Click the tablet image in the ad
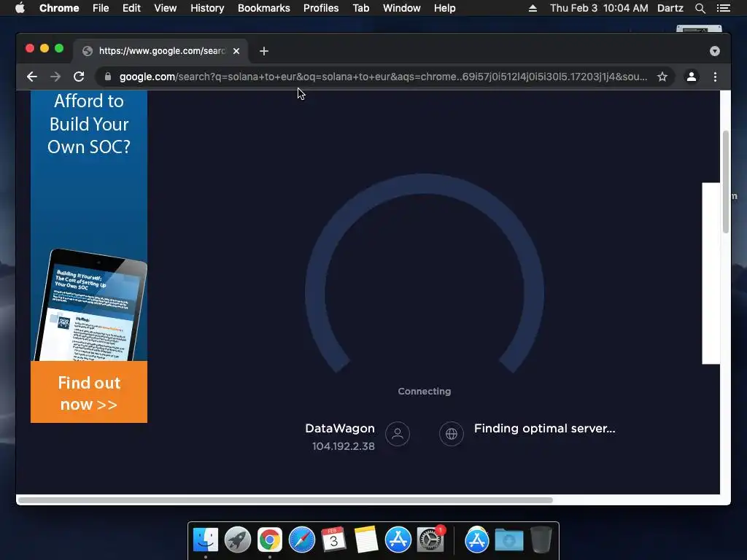This screenshot has width=747, height=560. pyautogui.click(x=92, y=305)
